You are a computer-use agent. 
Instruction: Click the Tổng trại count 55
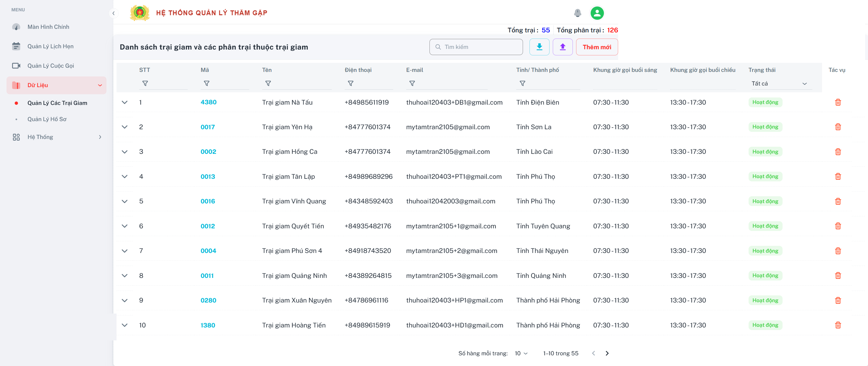click(x=546, y=30)
